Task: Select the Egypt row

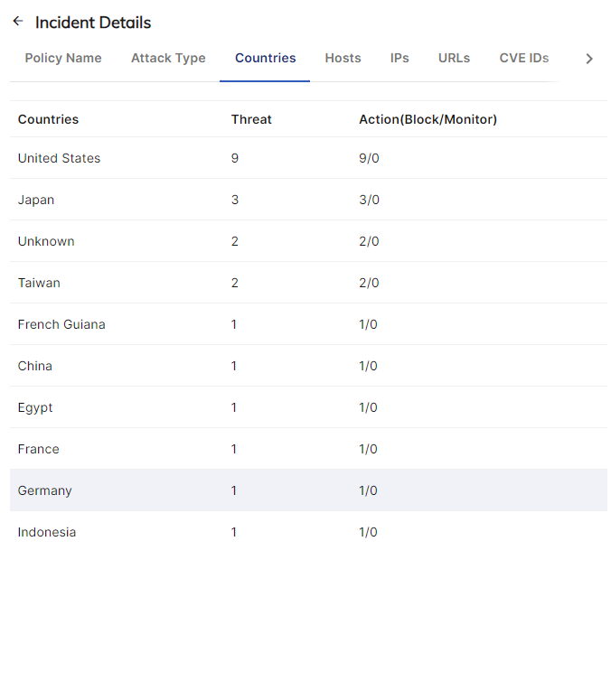Action: 35,407
